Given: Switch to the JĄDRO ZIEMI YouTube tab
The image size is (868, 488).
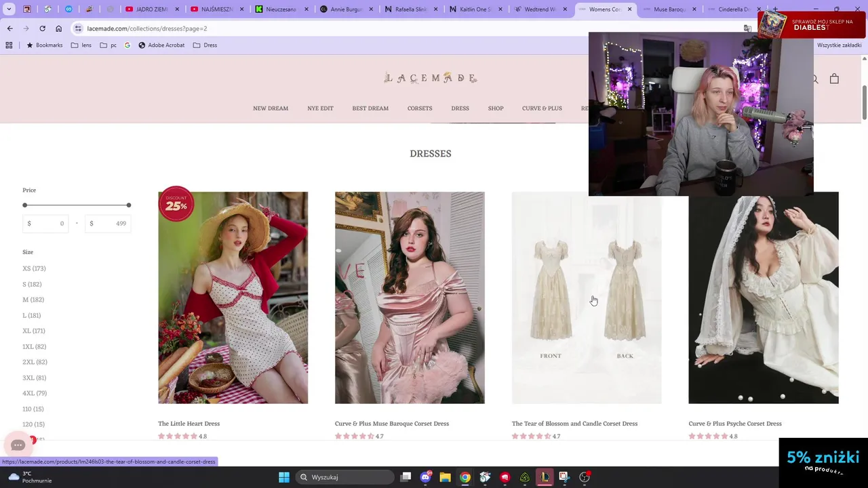Looking at the screenshot, I should pos(153,9).
